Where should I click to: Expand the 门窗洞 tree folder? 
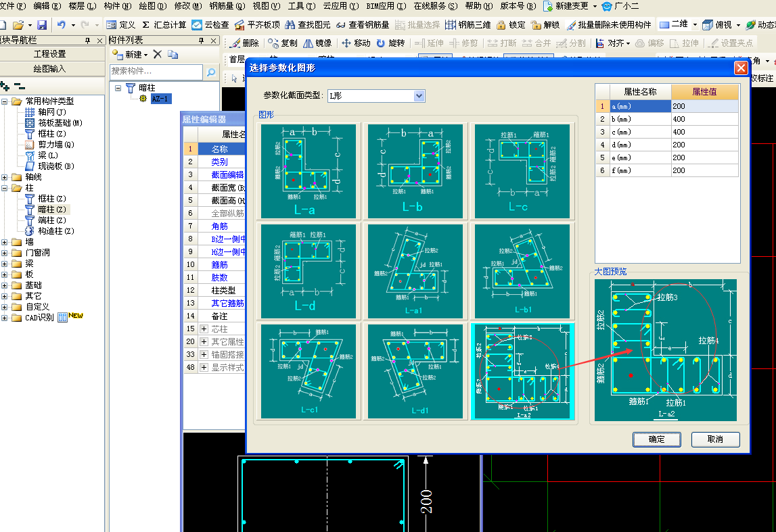pyautogui.click(x=5, y=253)
